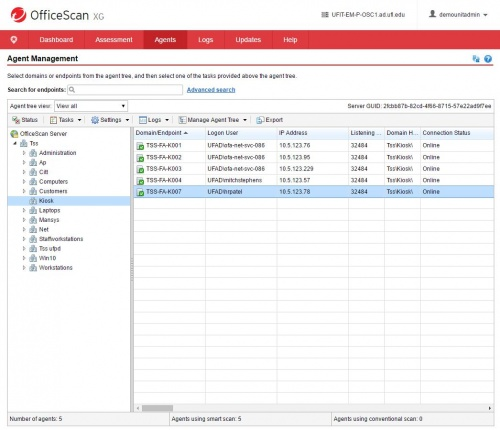Sort by Connection Status column header
The width and height of the screenshot is (500, 430).
pos(457,133)
